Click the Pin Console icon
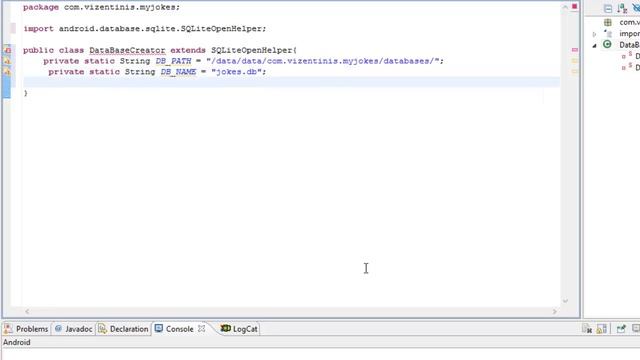The height and width of the screenshot is (360, 640). click(x=621, y=329)
